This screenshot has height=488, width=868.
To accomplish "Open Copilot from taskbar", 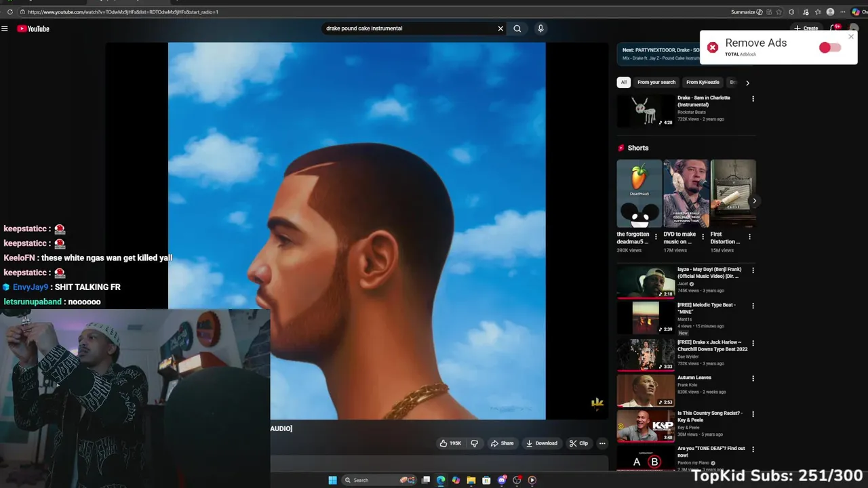I will tap(456, 480).
